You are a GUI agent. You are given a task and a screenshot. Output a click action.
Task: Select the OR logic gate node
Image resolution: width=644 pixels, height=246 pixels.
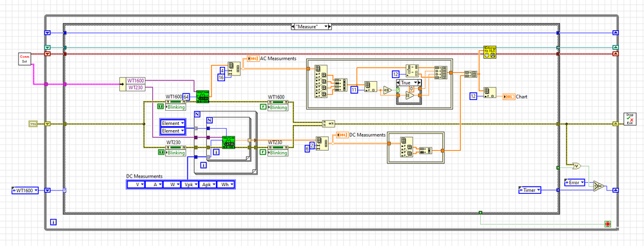577,166
